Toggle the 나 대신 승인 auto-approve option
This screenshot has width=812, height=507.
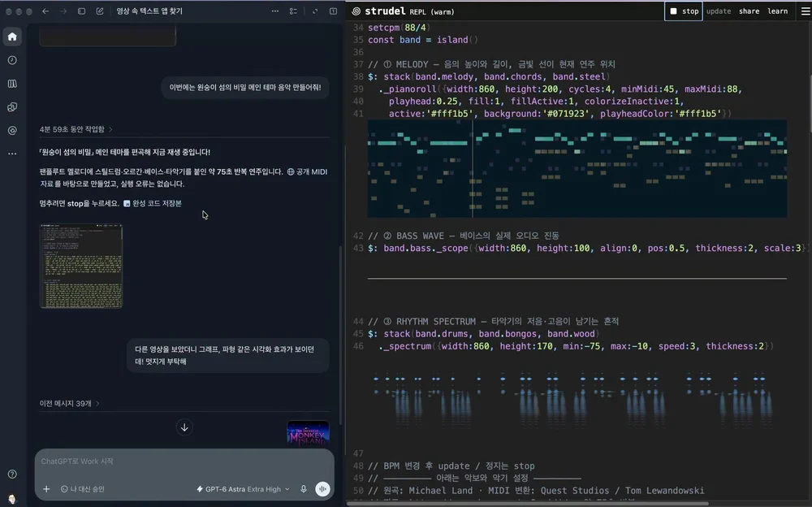[83, 489]
